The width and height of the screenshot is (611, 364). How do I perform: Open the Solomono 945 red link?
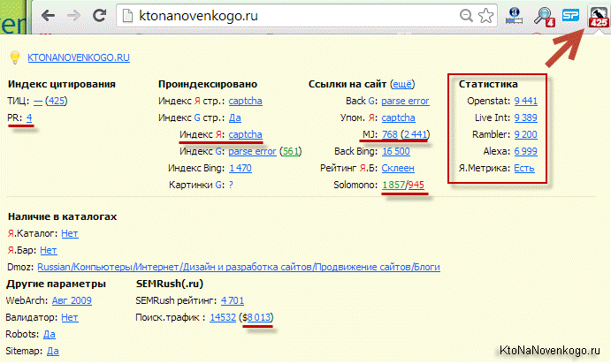[x=416, y=185]
